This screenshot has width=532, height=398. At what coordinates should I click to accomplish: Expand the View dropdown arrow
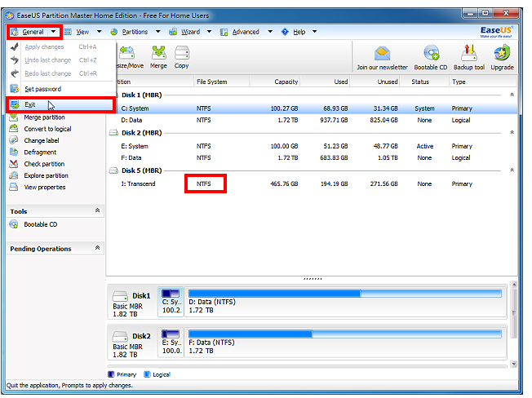click(99, 32)
